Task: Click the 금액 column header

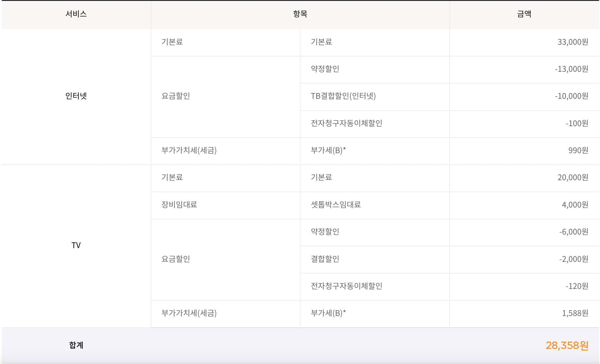Action: coord(524,14)
